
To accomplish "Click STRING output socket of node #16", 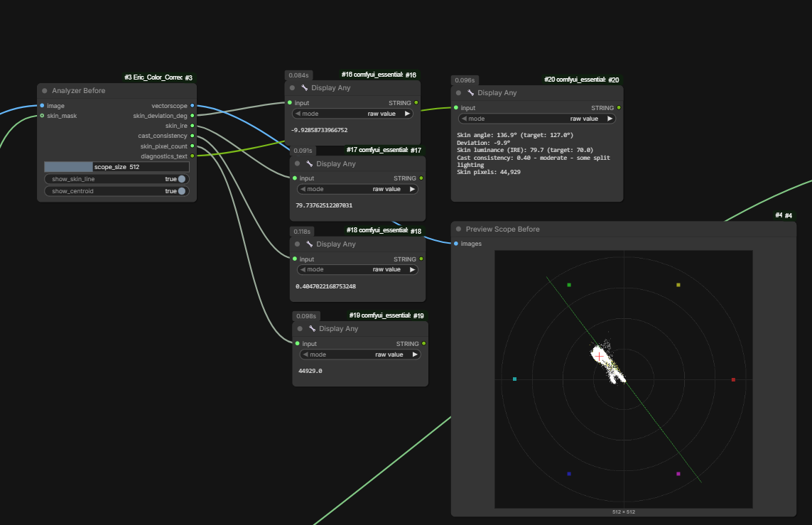I will pos(416,103).
